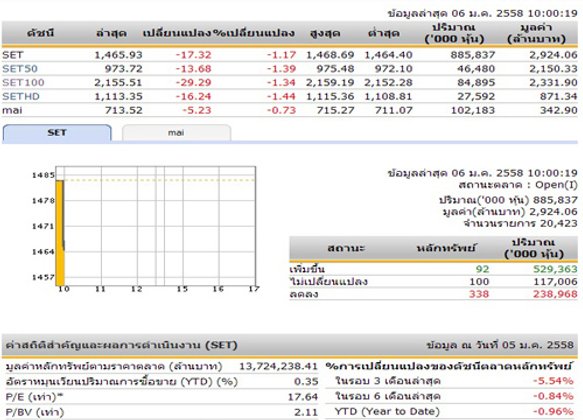Select SET low value 1,464.40
The width and height of the screenshot is (583, 420).
click(388, 55)
